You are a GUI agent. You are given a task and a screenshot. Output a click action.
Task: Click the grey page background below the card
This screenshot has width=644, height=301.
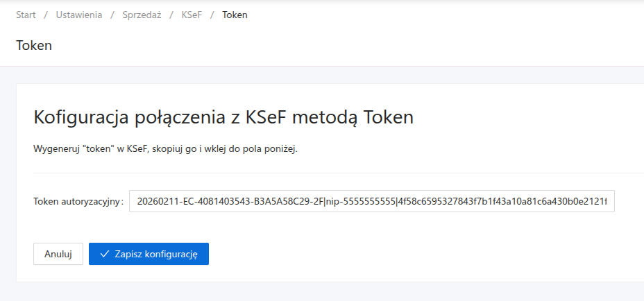tap(319, 292)
